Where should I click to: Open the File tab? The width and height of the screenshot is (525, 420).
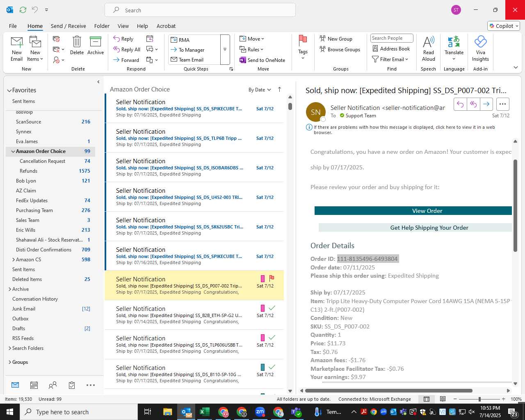click(x=13, y=26)
